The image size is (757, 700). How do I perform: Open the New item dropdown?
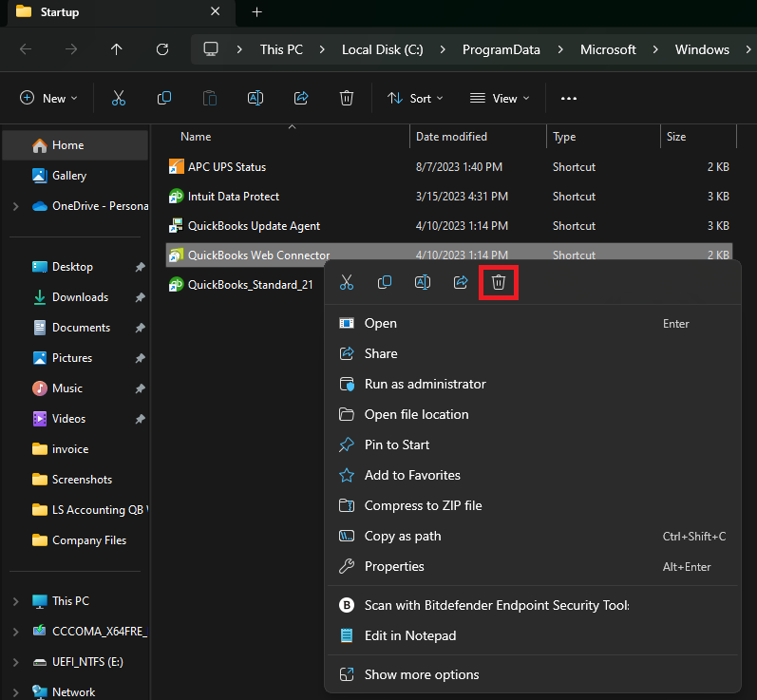click(48, 98)
